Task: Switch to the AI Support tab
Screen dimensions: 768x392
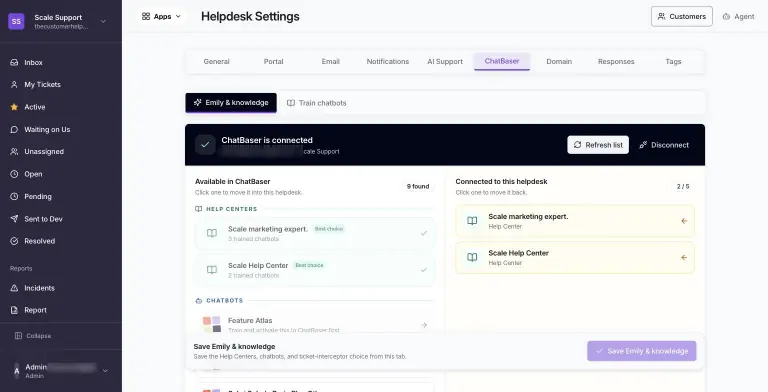Action: [x=445, y=61]
